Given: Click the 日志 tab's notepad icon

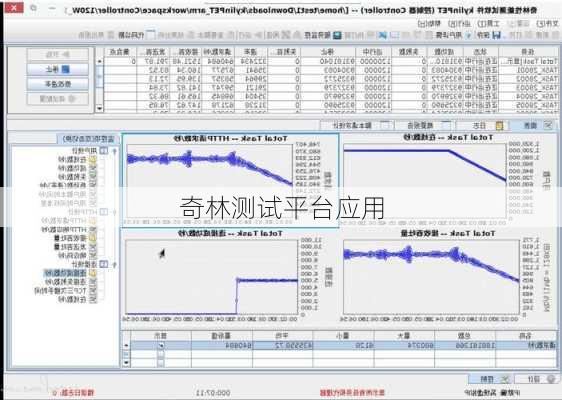Looking at the screenshot, I should (x=499, y=125).
